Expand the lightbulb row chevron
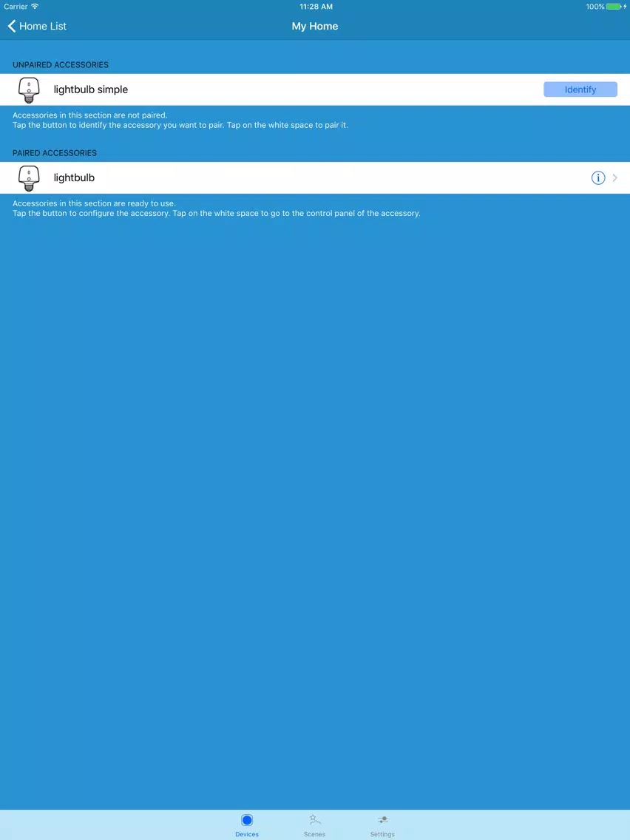 (x=615, y=178)
